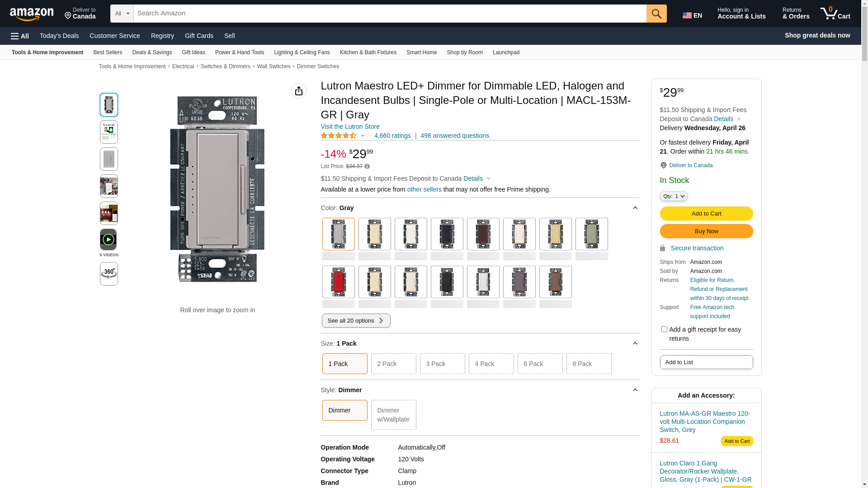Select Dimmer w/Wallplate style option
Image resolution: width=868 pixels, height=488 pixels.
coord(393,415)
